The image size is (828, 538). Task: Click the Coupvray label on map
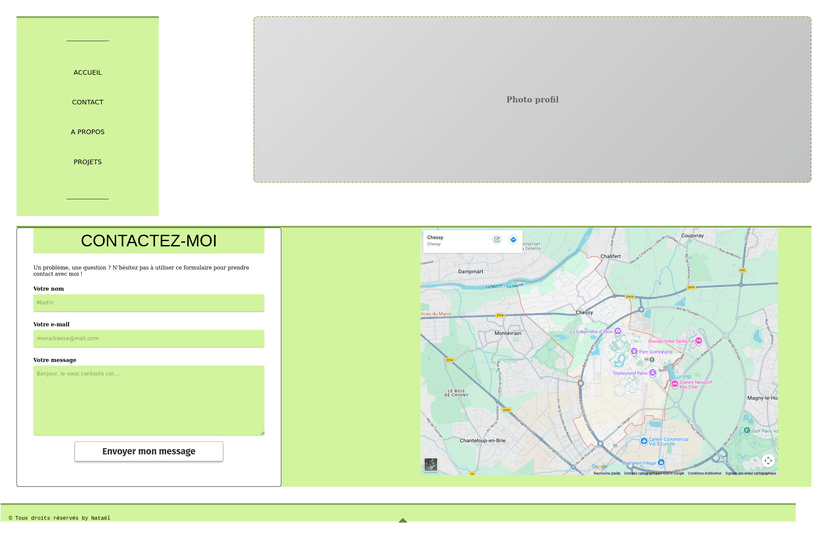pyautogui.click(x=692, y=235)
